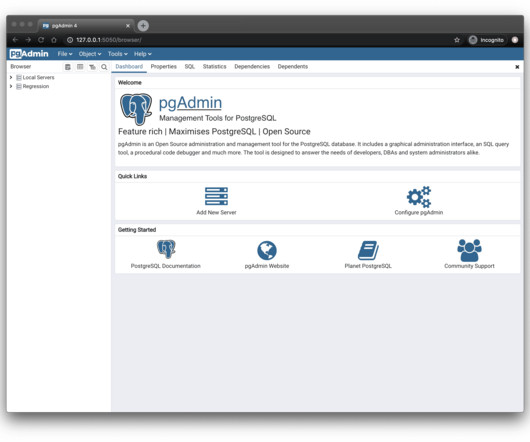This screenshot has height=442, width=530.
Task: Expand the Local Servers tree node
Action: [x=11, y=77]
